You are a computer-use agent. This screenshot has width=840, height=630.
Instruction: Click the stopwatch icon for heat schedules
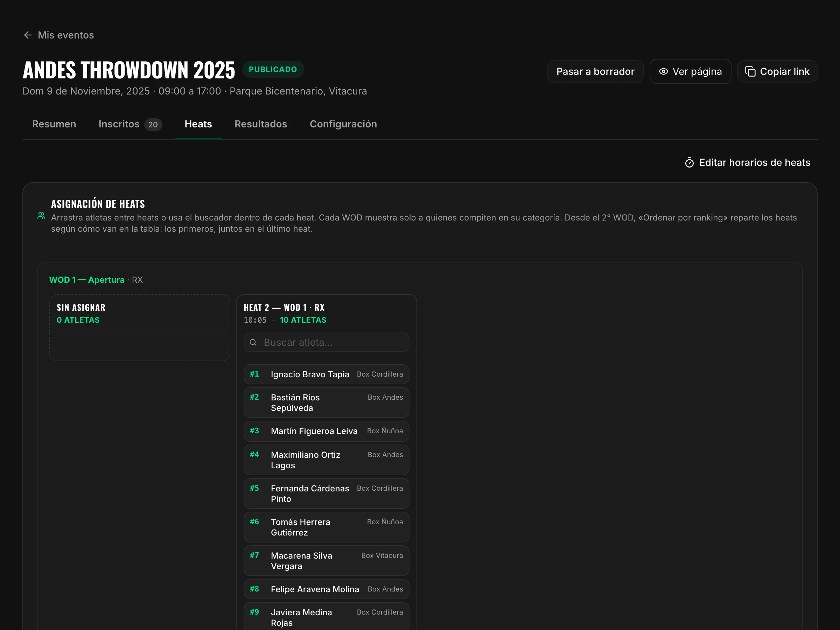(x=689, y=162)
